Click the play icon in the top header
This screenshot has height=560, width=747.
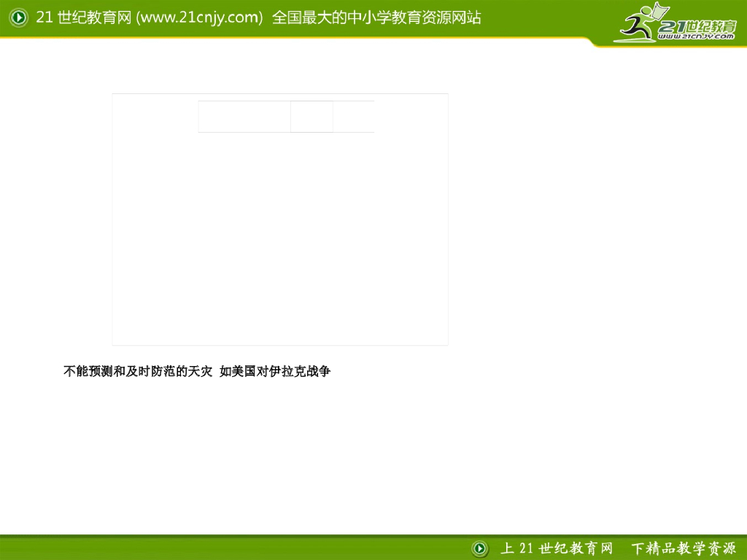[x=18, y=17]
